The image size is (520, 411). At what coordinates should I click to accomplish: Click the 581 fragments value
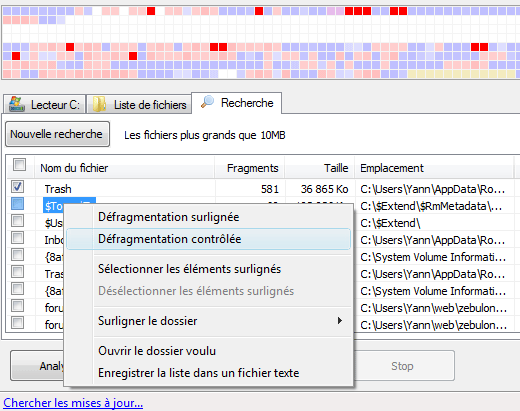pos(270,189)
